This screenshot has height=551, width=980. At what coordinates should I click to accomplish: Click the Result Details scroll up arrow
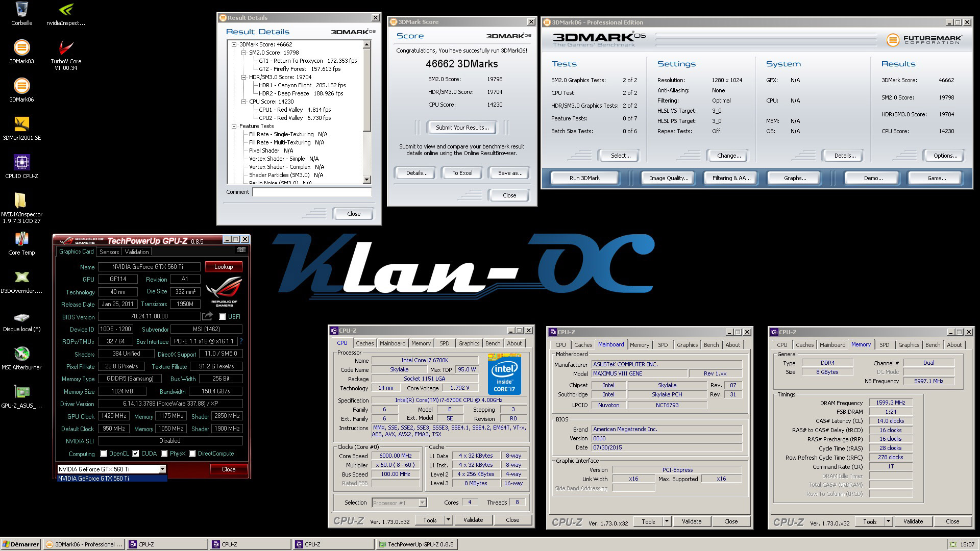coord(366,44)
